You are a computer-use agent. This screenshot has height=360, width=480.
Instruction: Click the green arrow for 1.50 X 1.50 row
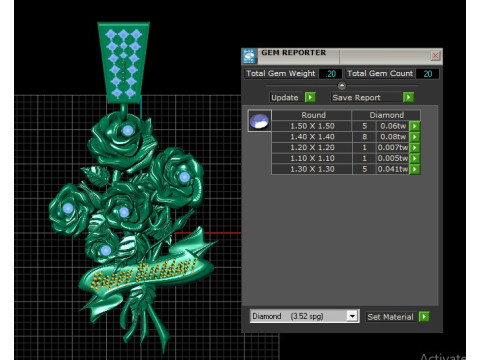(415, 126)
